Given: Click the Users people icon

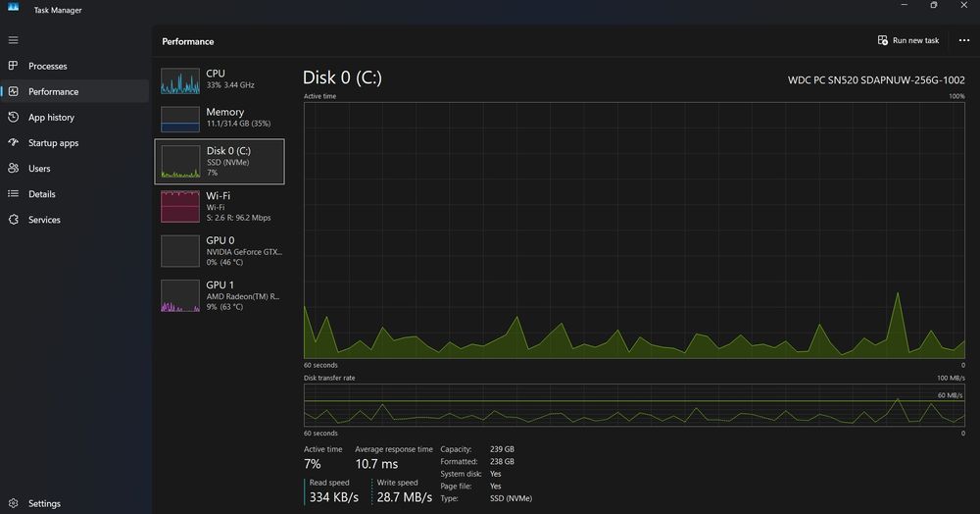Looking at the screenshot, I should [13, 168].
